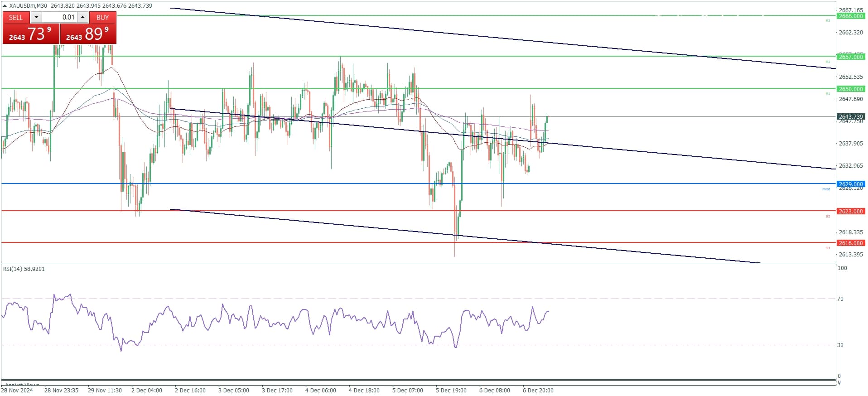Viewport: 868px width, 396px height.
Task: Click the 29 Nov 11:30 time label
Action: click(x=105, y=390)
